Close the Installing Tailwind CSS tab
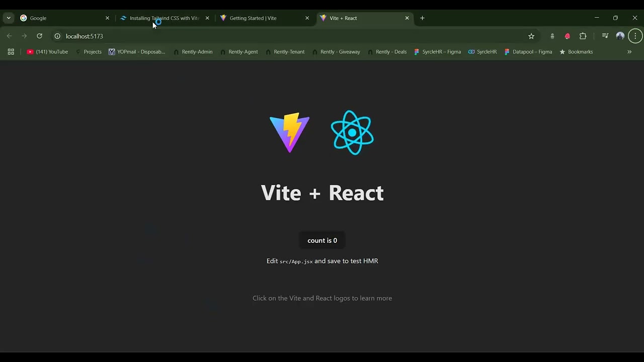This screenshot has width=644, height=362. coord(207,18)
